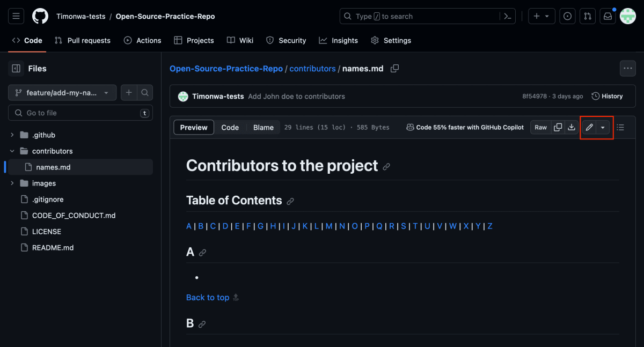Open commit message Add John doe to contributors
The height and width of the screenshot is (347, 644).
(297, 97)
